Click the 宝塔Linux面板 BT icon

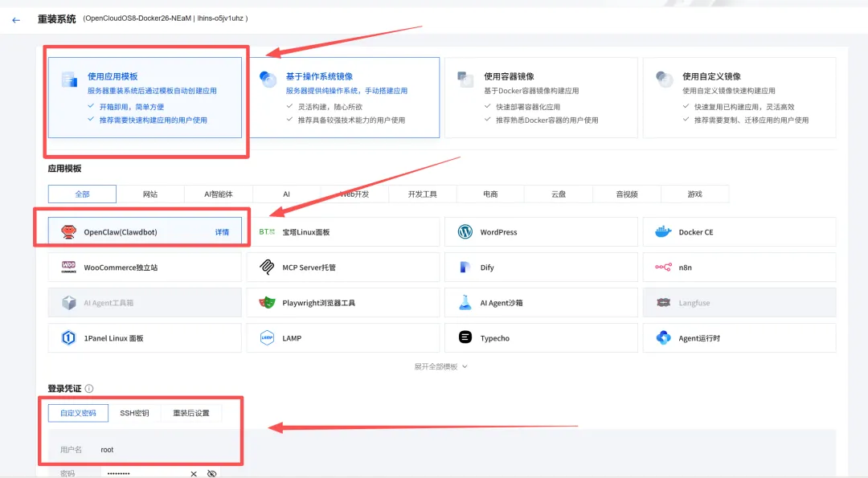(267, 232)
